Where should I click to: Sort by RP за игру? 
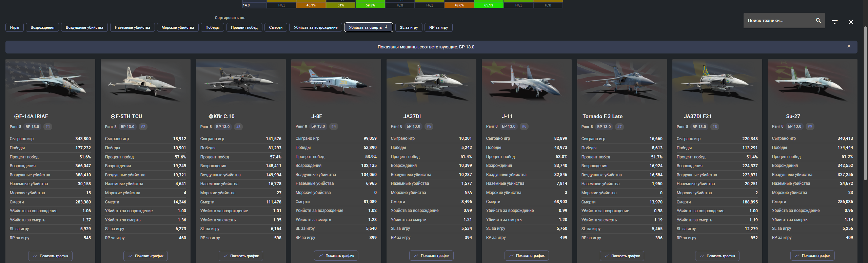(x=439, y=27)
